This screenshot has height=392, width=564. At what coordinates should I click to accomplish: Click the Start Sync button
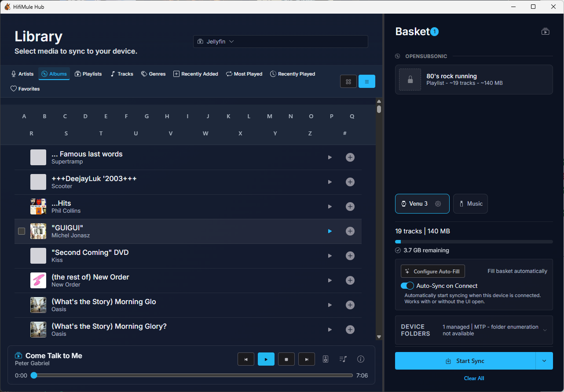coord(465,361)
